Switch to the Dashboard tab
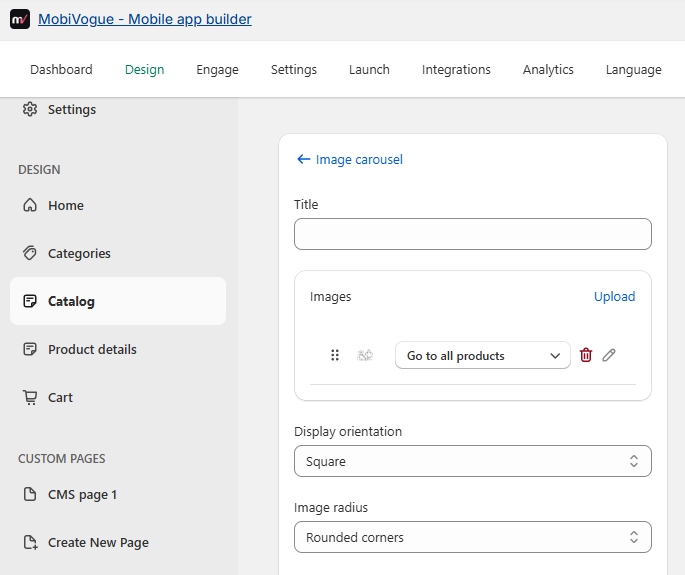 click(61, 69)
